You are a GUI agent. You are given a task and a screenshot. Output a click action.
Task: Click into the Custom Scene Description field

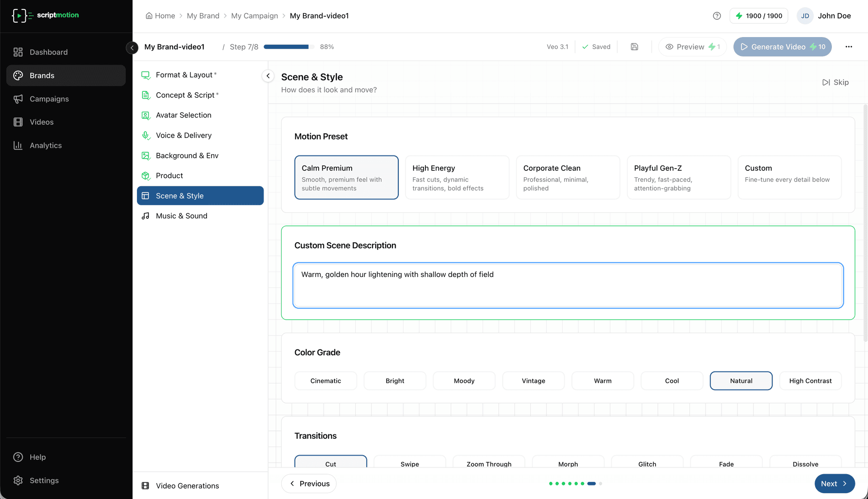pyautogui.click(x=568, y=285)
